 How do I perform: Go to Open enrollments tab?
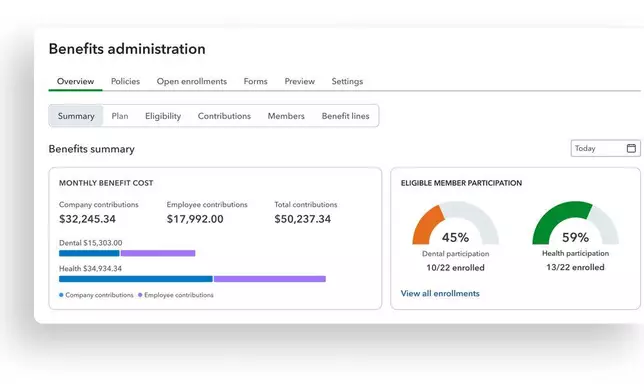[x=192, y=81]
